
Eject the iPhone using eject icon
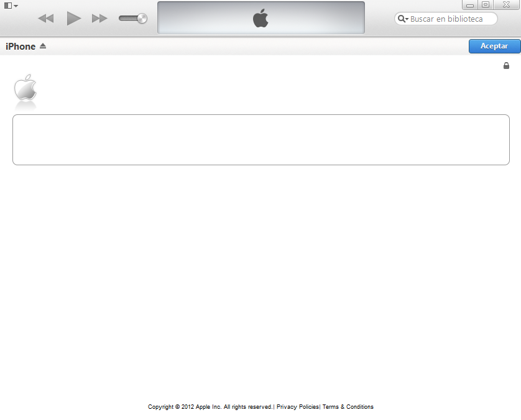[x=43, y=46]
